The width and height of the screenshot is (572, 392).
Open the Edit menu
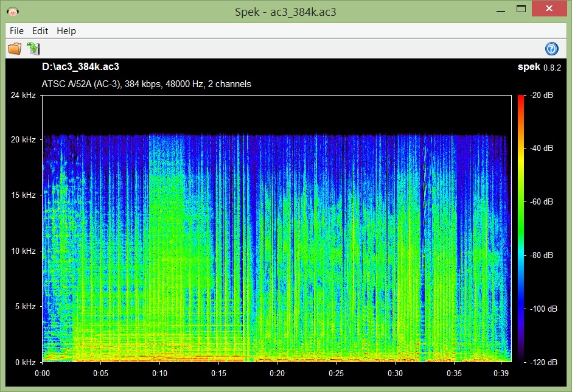tap(40, 30)
